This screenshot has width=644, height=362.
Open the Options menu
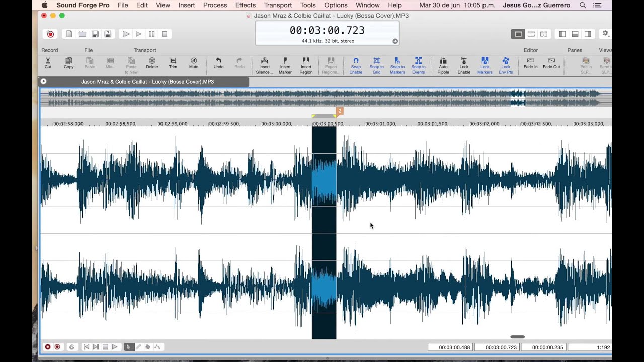[336, 5]
